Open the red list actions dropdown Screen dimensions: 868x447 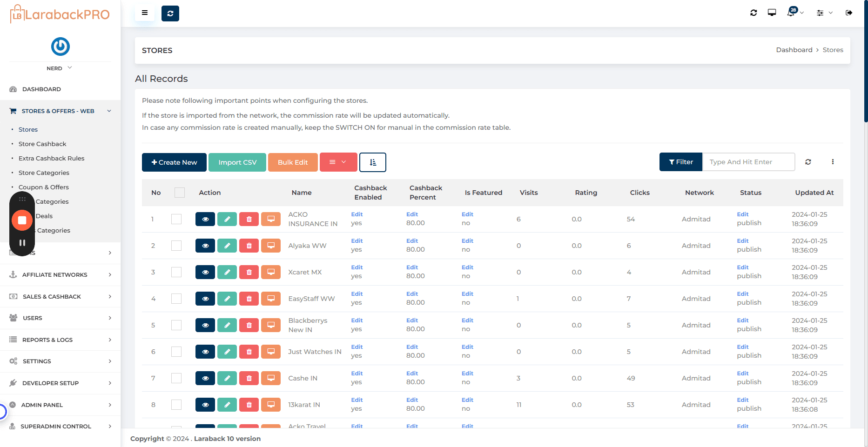(338, 162)
